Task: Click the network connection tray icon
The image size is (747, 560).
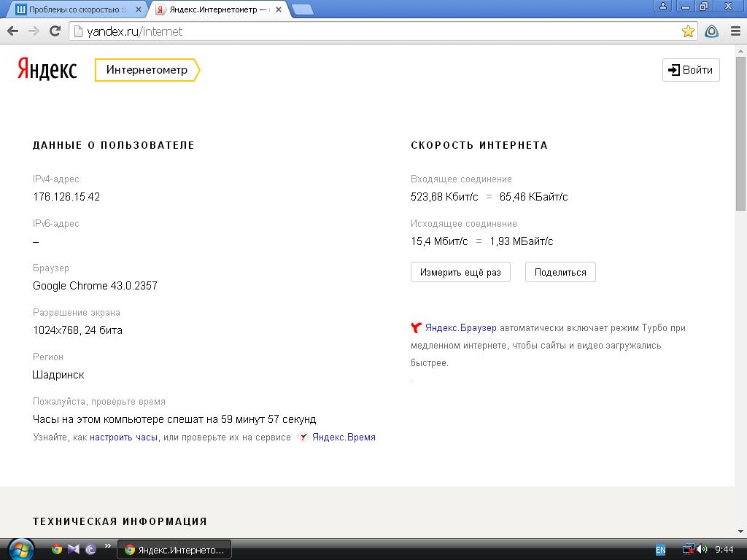Action: pos(689,550)
